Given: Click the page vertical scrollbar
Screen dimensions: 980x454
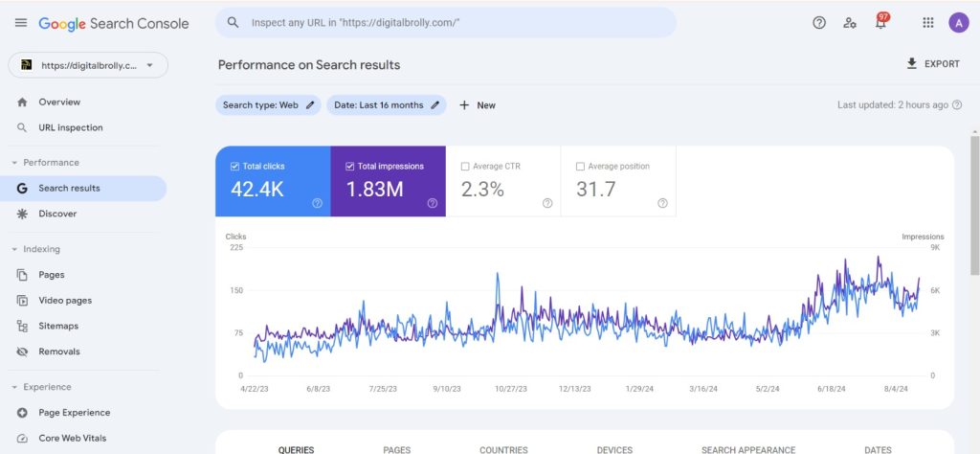Looking at the screenshot, I should click(974, 204).
